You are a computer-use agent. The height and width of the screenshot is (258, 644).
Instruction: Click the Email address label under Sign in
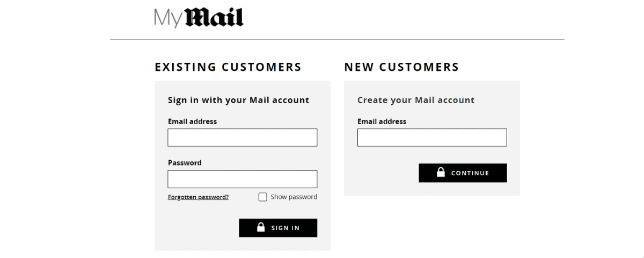click(192, 121)
